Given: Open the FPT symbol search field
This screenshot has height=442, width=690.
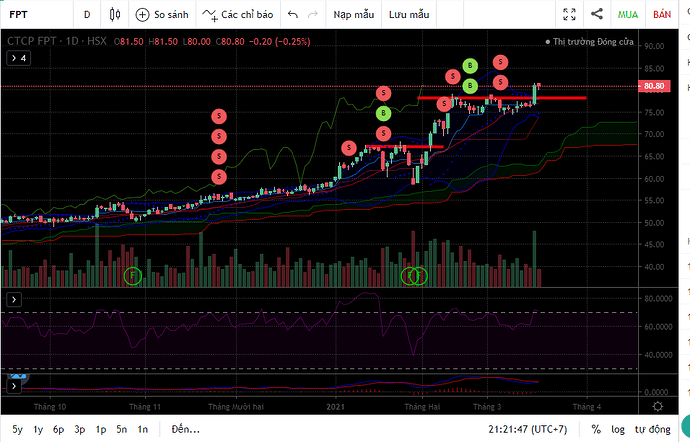Looking at the screenshot, I should click(x=37, y=15).
